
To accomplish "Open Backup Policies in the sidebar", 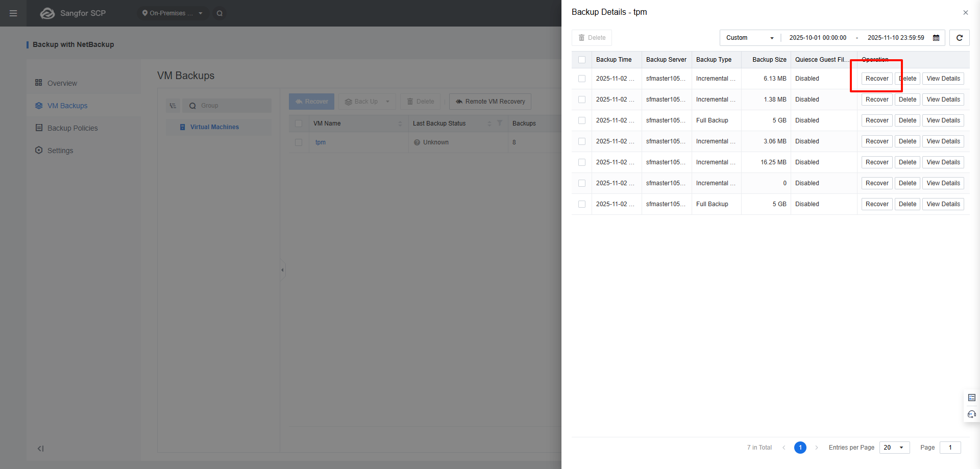I will click(84, 128).
